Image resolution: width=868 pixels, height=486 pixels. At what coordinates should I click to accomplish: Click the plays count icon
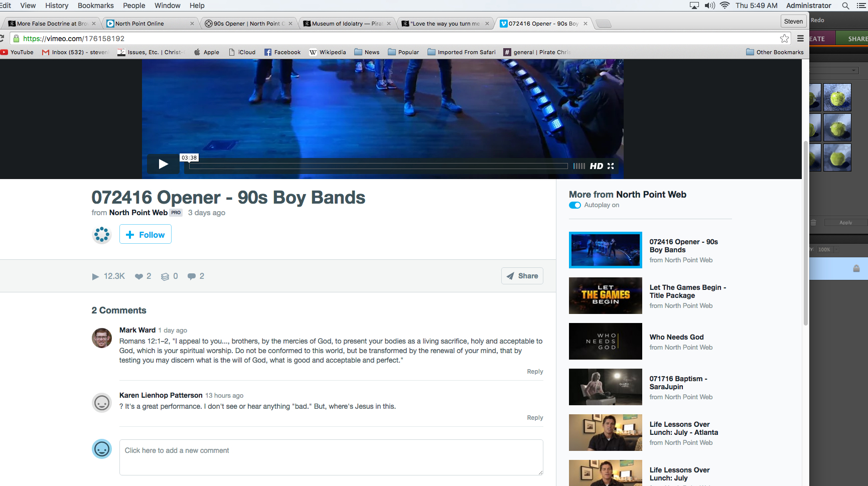click(95, 276)
